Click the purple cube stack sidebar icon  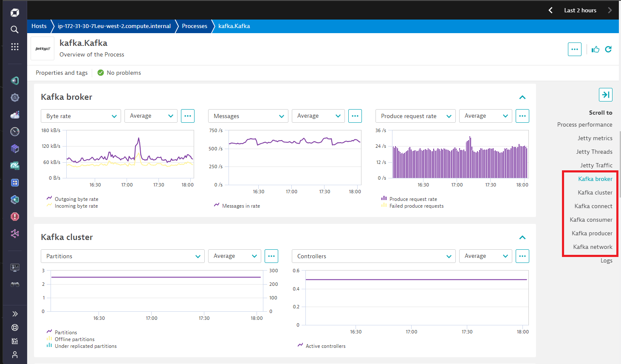(x=14, y=149)
